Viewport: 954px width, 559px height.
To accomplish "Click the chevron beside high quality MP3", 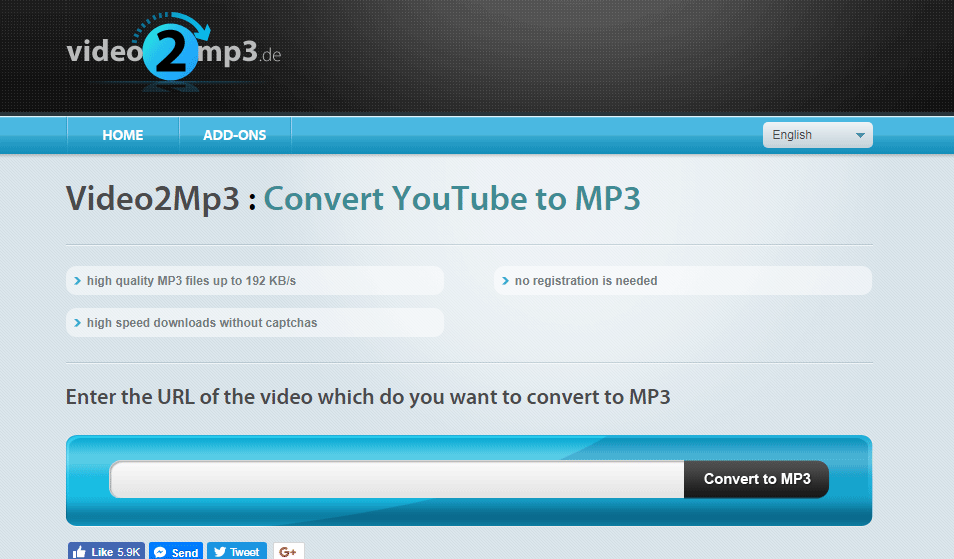I will coord(77,281).
